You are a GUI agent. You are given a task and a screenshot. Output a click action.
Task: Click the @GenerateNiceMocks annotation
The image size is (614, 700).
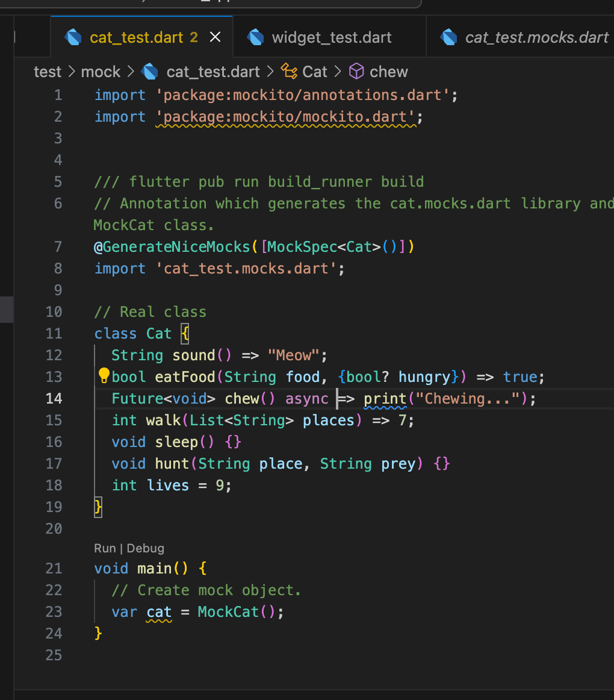172,247
